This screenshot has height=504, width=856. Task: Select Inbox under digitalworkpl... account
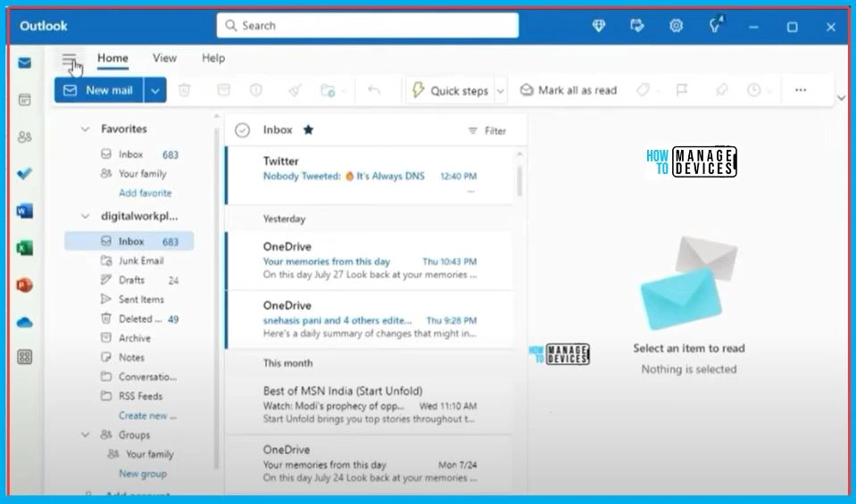click(129, 241)
